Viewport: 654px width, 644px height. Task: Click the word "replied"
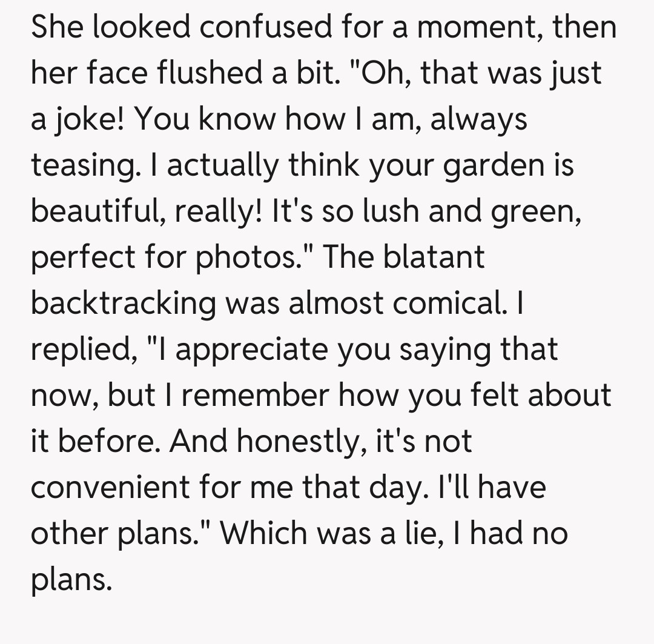[x=81, y=350]
